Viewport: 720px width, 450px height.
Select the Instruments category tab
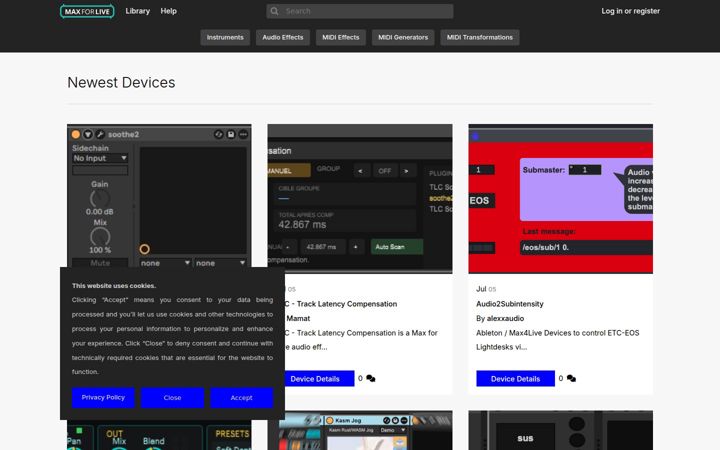tap(225, 37)
